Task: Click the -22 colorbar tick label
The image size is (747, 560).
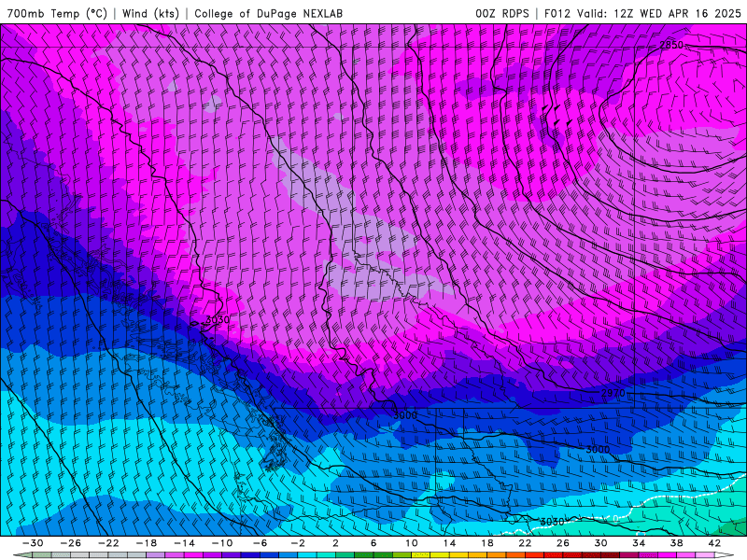Action: click(x=108, y=543)
